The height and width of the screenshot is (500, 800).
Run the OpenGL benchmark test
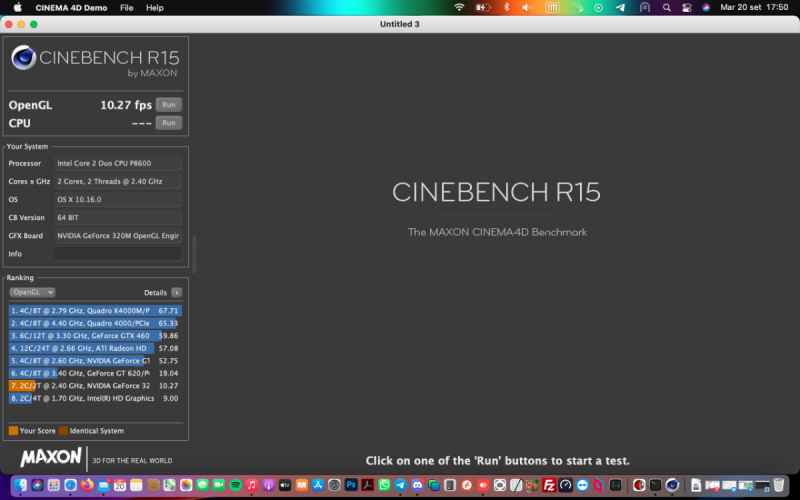(168, 105)
